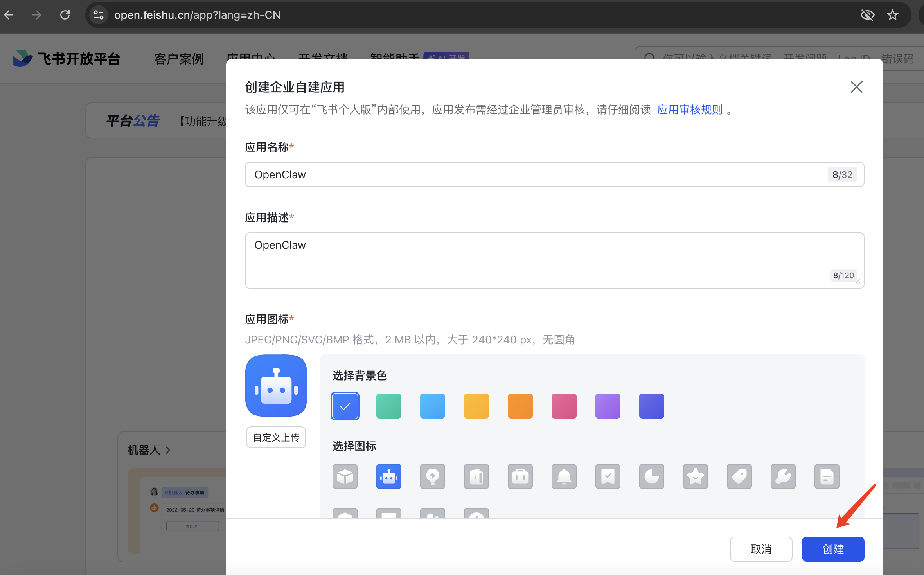The height and width of the screenshot is (575, 924).
Task: Choose the star icon option
Action: click(x=695, y=476)
